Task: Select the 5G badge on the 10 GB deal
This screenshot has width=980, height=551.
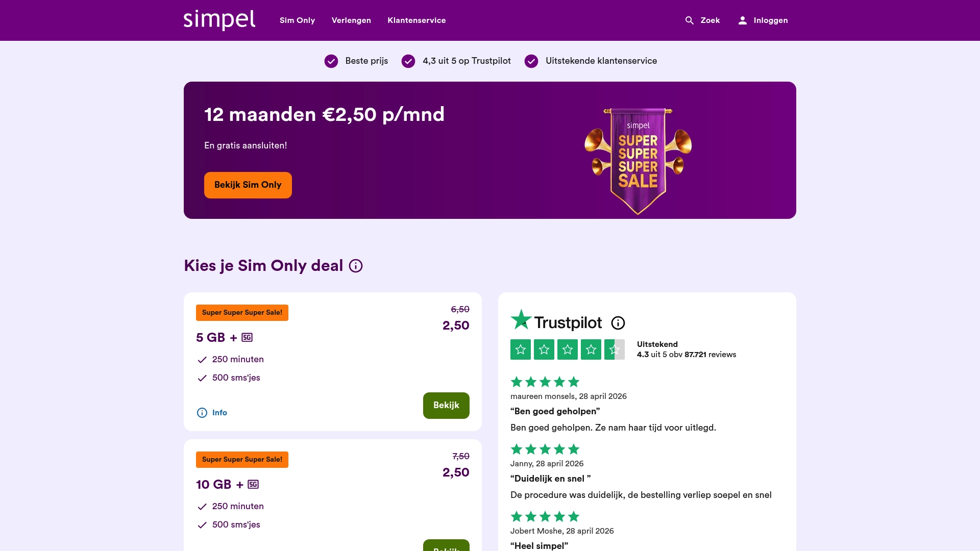Action: 253,484
